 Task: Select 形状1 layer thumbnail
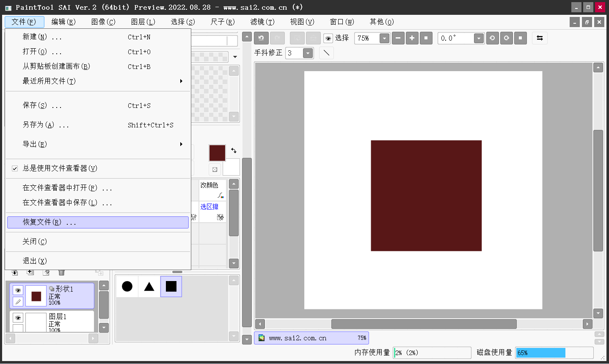36,296
